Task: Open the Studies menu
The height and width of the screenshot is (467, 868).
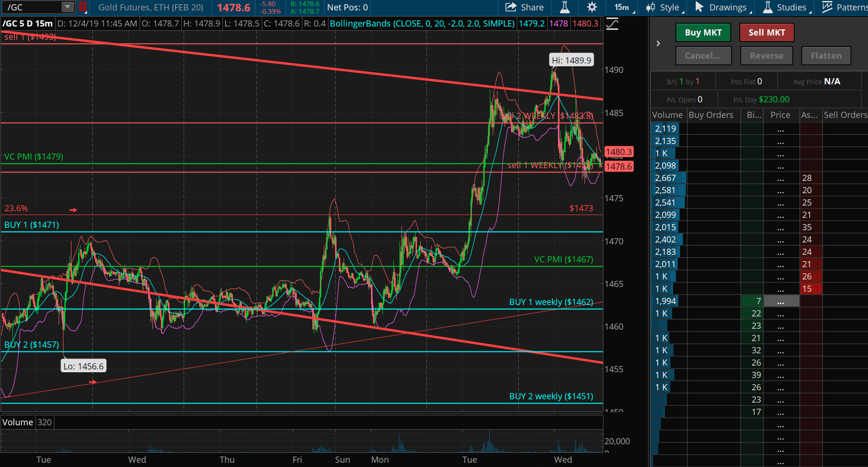Action: 791,7
